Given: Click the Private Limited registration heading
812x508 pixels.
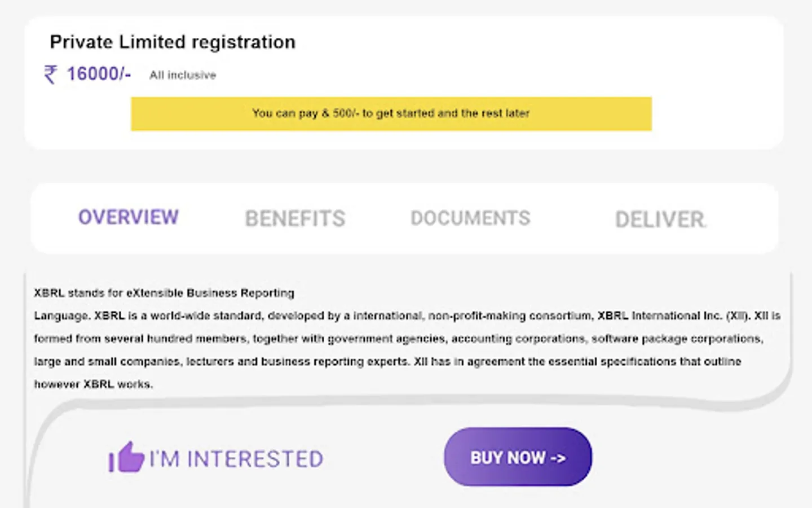Looking at the screenshot, I should click(x=173, y=42).
